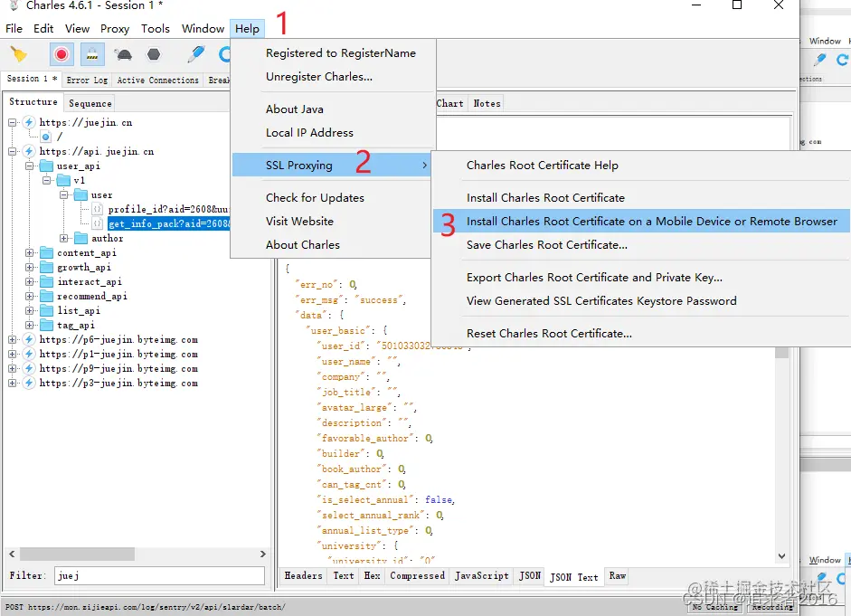Select Registered to RegisterName entry
851x616 pixels.
[x=341, y=53]
